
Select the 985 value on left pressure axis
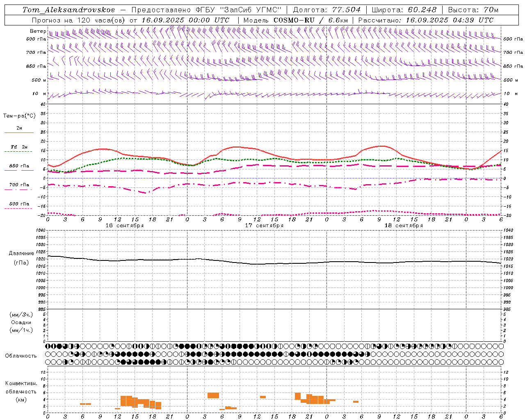[x=42, y=309]
